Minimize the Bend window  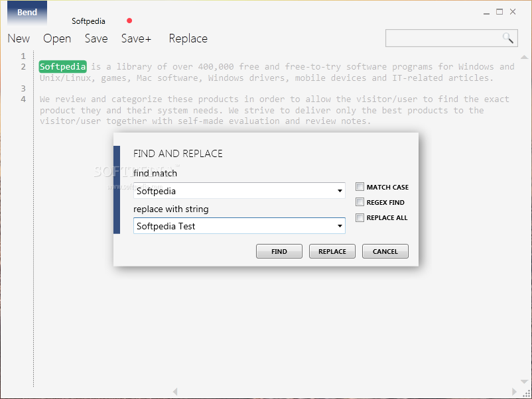pyautogui.click(x=486, y=13)
